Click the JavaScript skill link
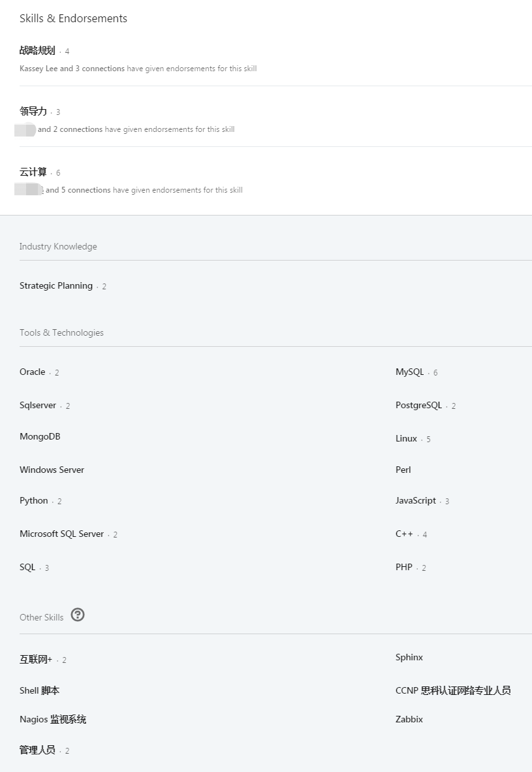The width and height of the screenshot is (532, 772). pos(415,500)
